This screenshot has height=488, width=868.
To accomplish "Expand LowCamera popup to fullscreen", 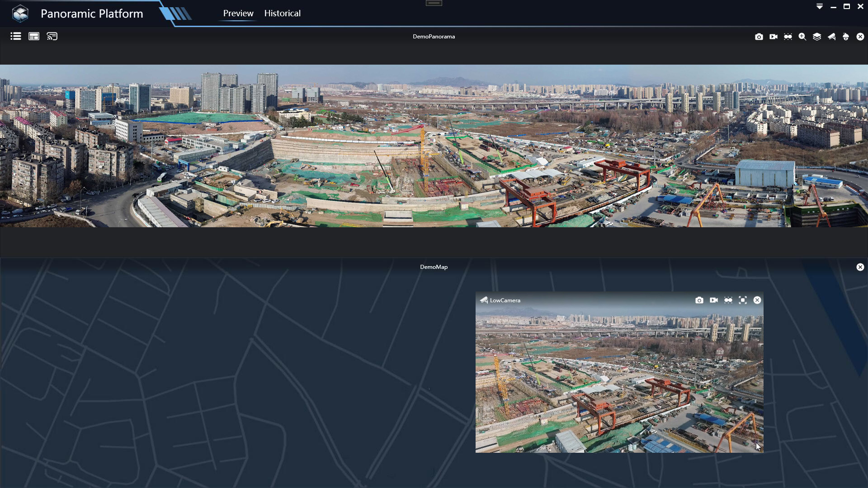I will tap(743, 300).
